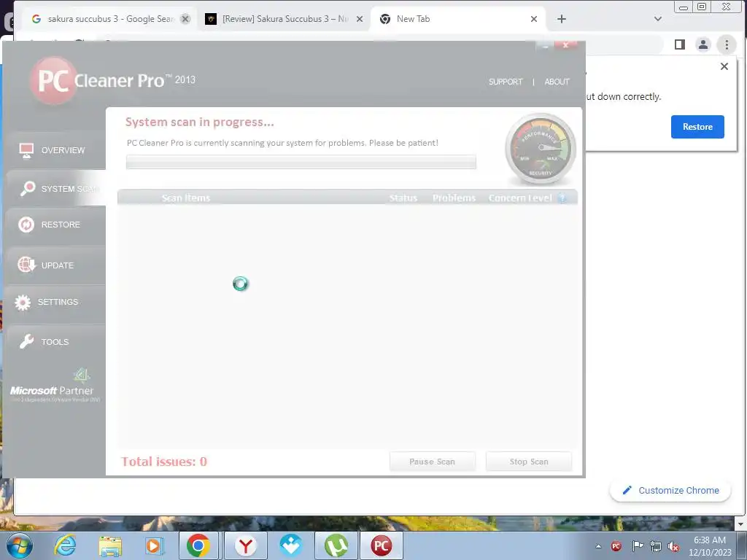Select the New Tab tab in Chrome
The image size is (747, 560).
[457, 18]
